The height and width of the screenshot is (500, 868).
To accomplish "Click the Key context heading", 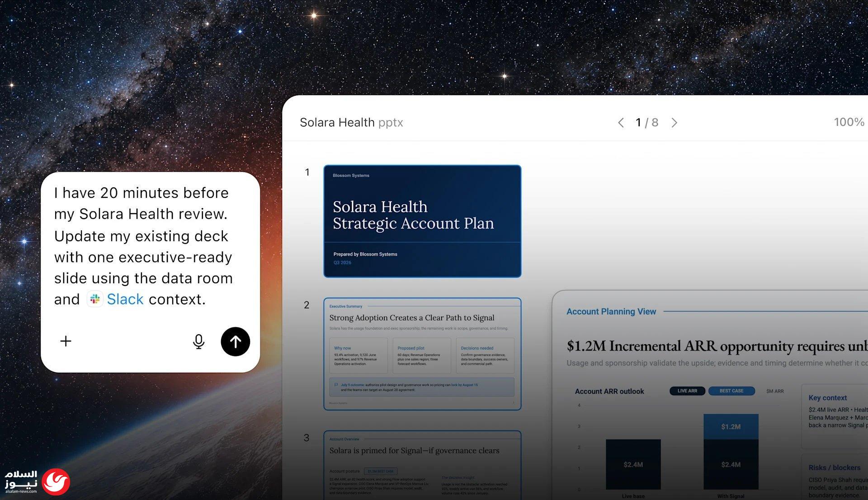I will point(827,397).
